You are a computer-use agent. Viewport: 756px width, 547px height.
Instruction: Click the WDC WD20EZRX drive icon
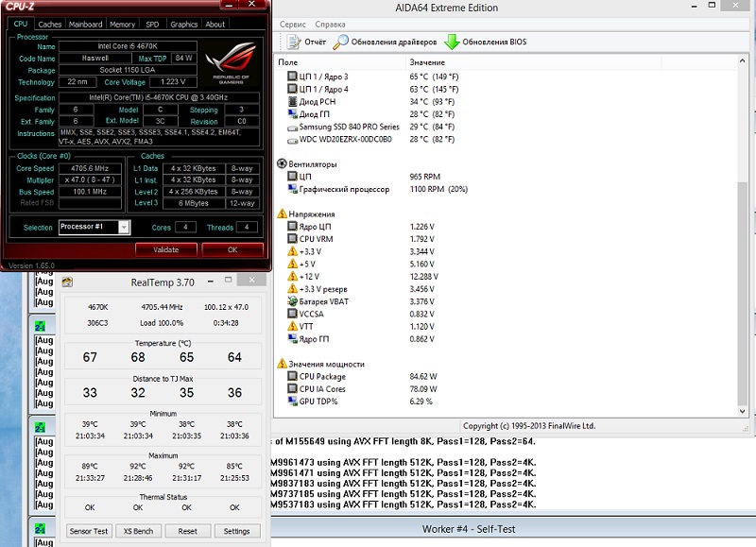tap(292, 140)
